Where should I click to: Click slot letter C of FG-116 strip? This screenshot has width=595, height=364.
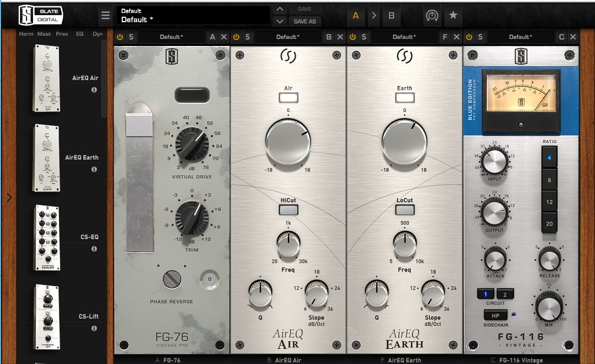tap(561, 37)
